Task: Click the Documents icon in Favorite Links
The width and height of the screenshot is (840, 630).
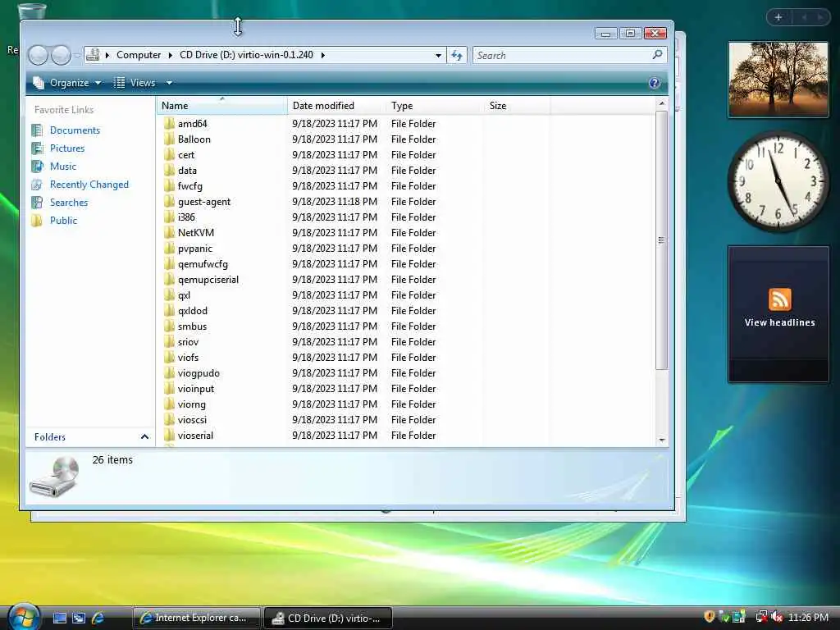Action: [37, 130]
